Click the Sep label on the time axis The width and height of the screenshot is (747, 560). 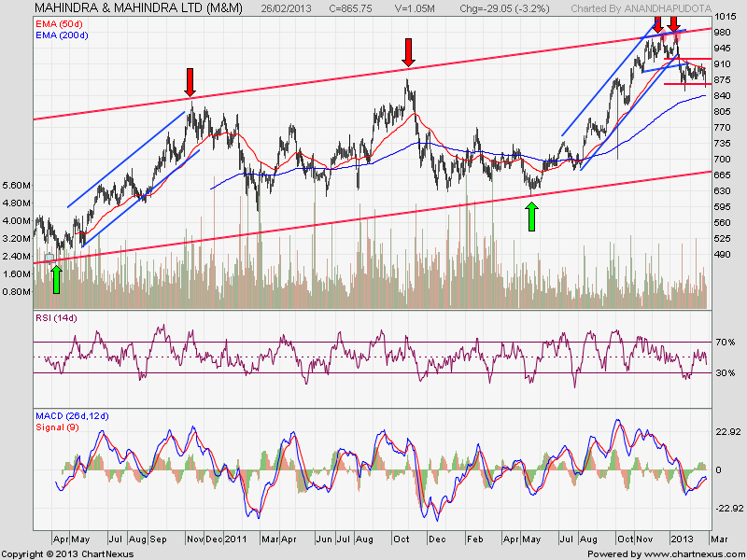pos(158,539)
